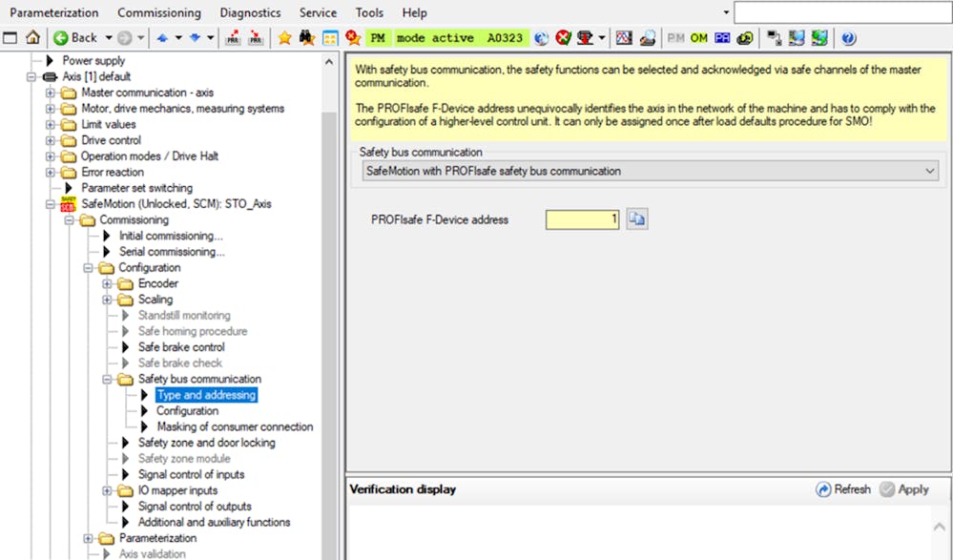Image resolution: width=953 pixels, height=560 pixels.
Task: Expand the Limit values tree node
Action: pos(51,125)
